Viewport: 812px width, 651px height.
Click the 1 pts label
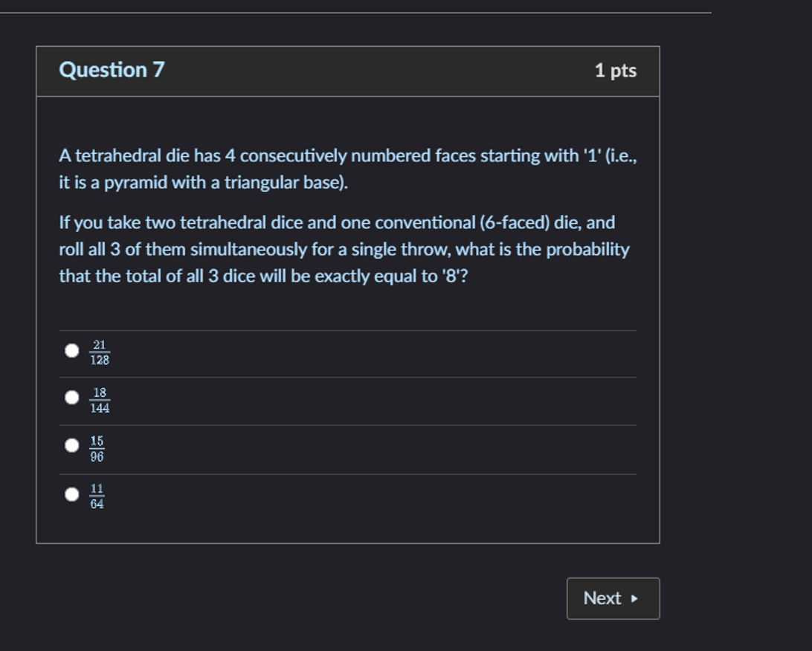[x=616, y=71]
